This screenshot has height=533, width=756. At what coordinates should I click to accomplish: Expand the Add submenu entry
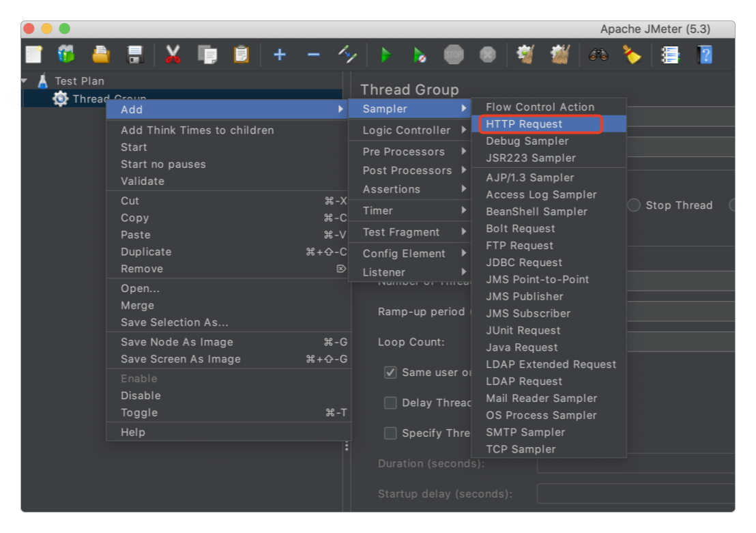228,109
